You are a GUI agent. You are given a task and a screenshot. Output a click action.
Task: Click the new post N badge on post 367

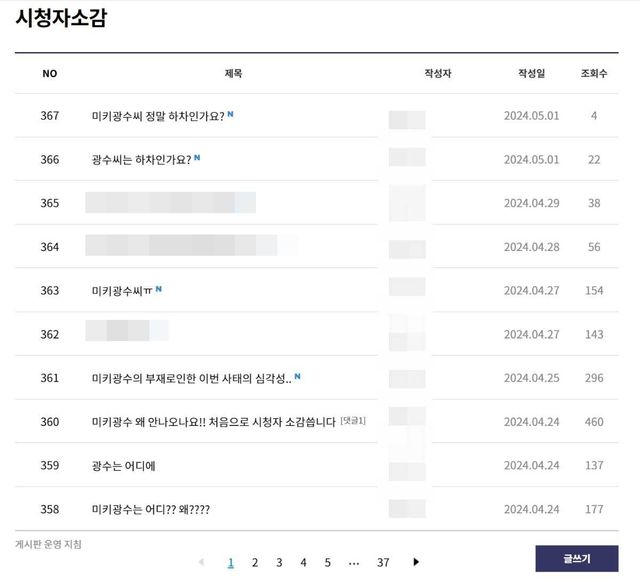pos(231,114)
